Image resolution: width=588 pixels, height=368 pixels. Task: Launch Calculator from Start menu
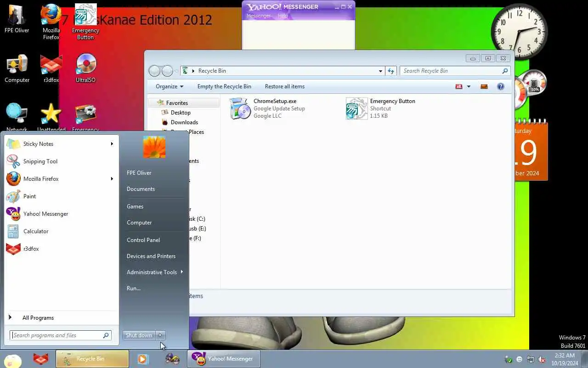62,231
